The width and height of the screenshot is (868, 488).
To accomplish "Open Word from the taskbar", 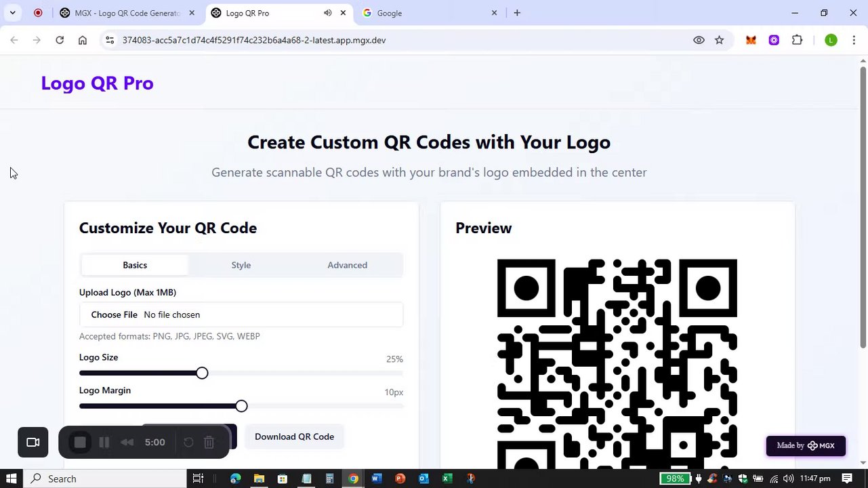I will point(377,479).
